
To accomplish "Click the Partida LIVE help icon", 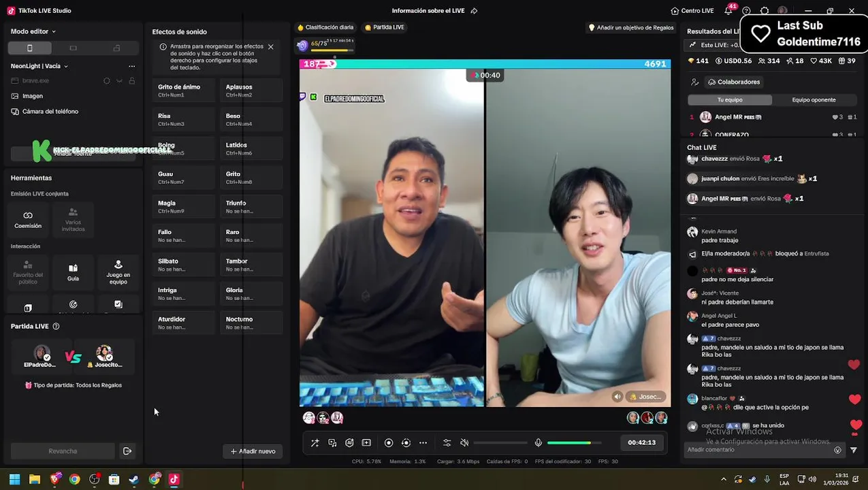I will (56, 326).
